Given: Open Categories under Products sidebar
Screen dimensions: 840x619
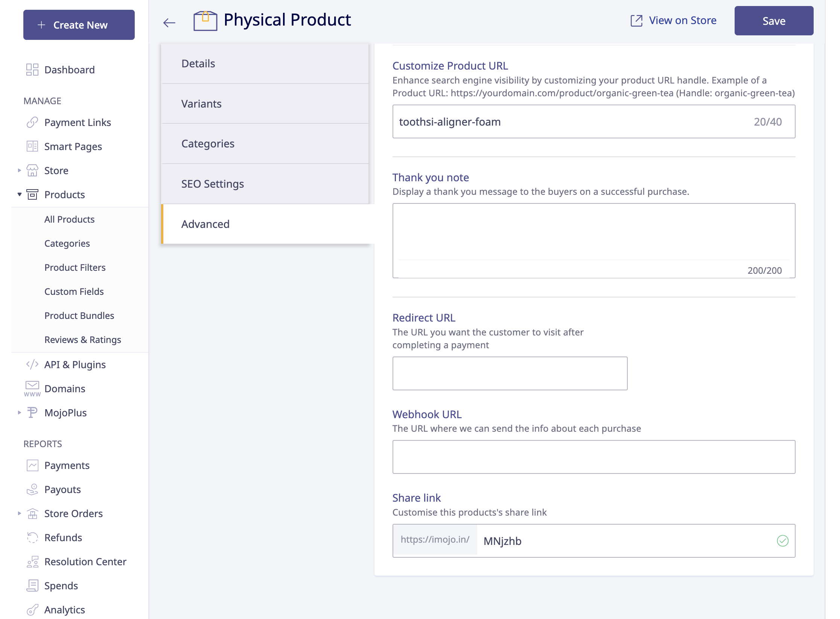Looking at the screenshot, I should tap(67, 243).
